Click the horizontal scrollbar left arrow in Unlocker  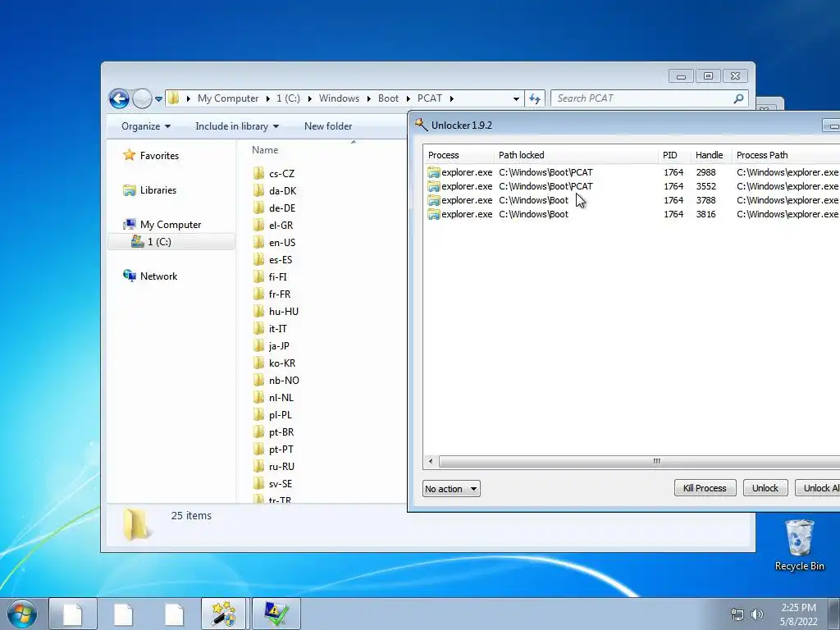click(431, 461)
